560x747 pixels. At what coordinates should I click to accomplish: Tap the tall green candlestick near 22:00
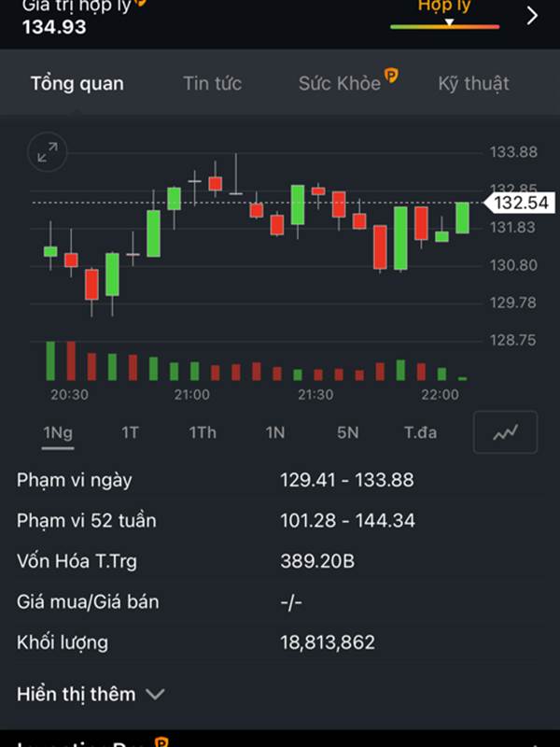tap(400, 238)
